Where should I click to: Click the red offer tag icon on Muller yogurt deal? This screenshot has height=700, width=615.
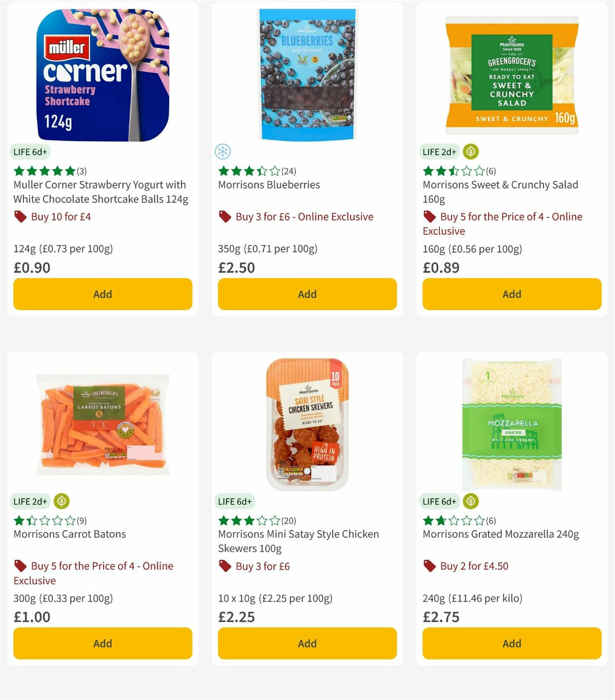point(20,217)
